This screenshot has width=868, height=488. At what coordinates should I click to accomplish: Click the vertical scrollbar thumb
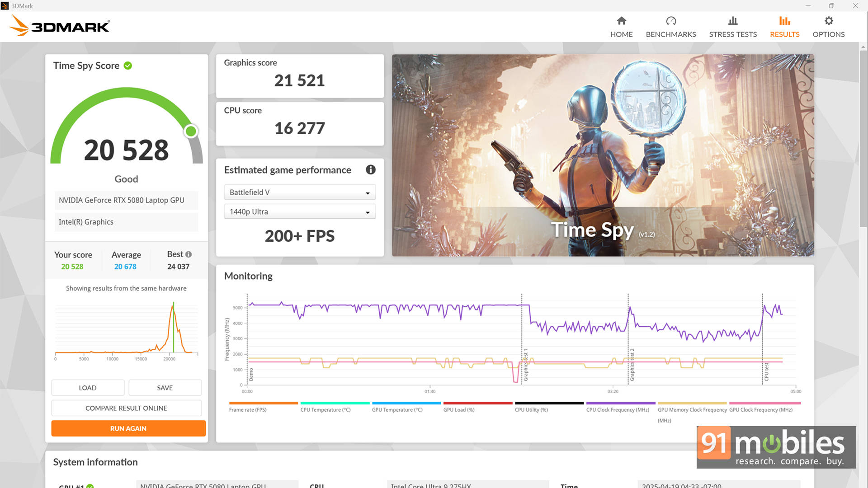(863, 138)
